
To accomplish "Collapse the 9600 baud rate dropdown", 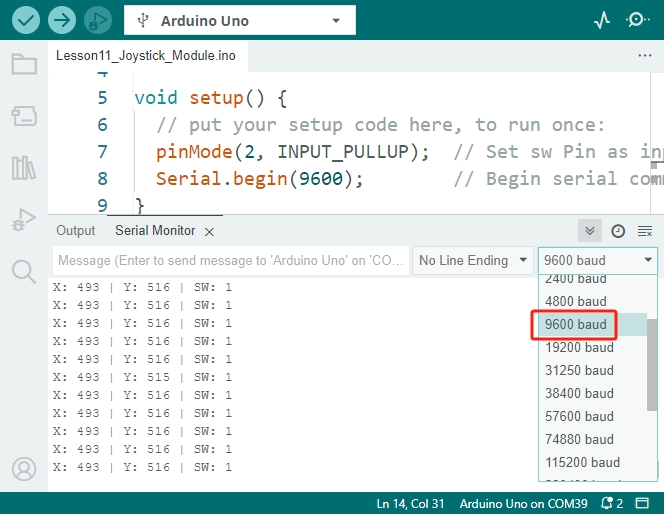I will pos(598,260).
